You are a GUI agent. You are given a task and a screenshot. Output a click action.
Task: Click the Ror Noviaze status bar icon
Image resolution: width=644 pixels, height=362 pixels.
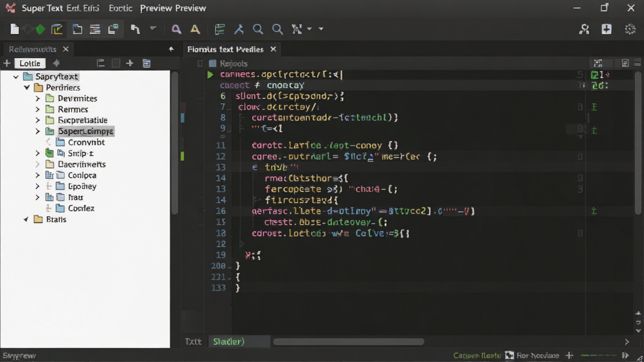click(509, 356)
